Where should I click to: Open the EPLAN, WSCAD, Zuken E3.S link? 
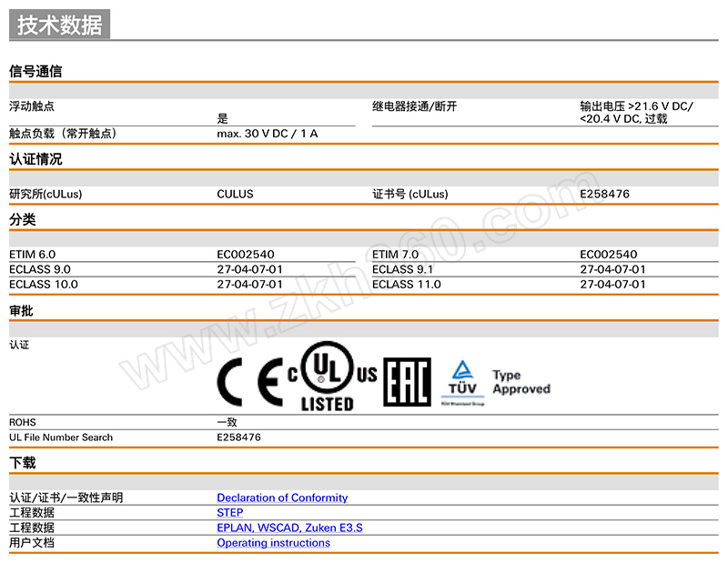pos(289,528)
